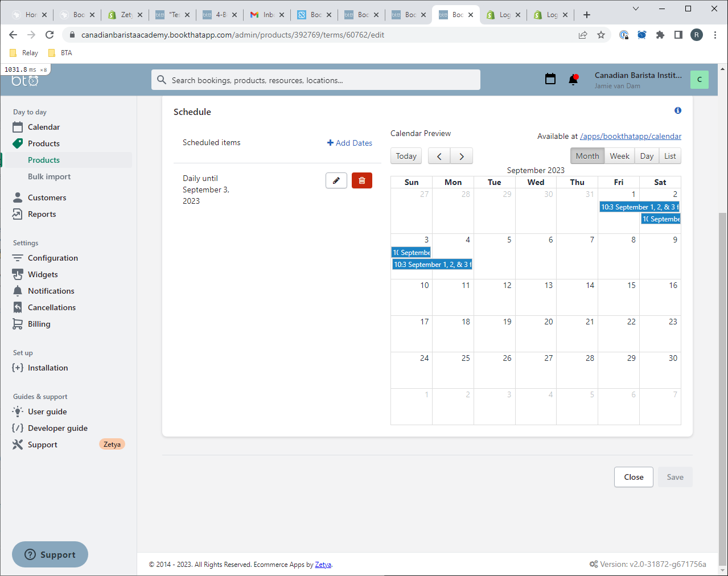Screen dimensions: 728x576
Task: Click the Add Dates link
Action: [x=349, y=143]
